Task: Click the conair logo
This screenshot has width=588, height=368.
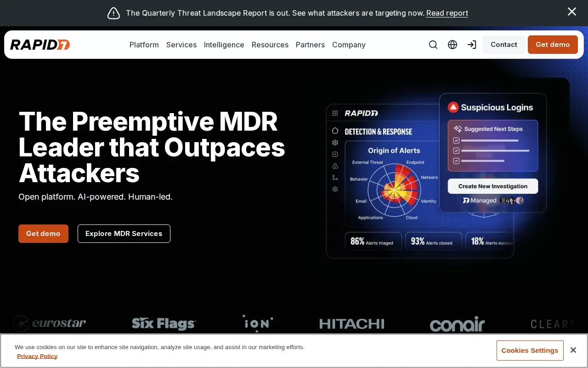Action: coord(458,324)
